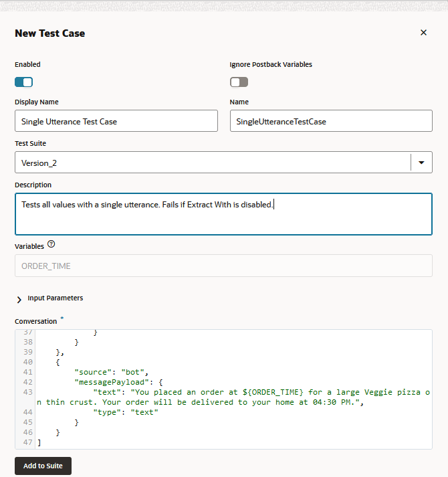
Task: Click line number 43 in the gutter
Action: pos(27,392)
